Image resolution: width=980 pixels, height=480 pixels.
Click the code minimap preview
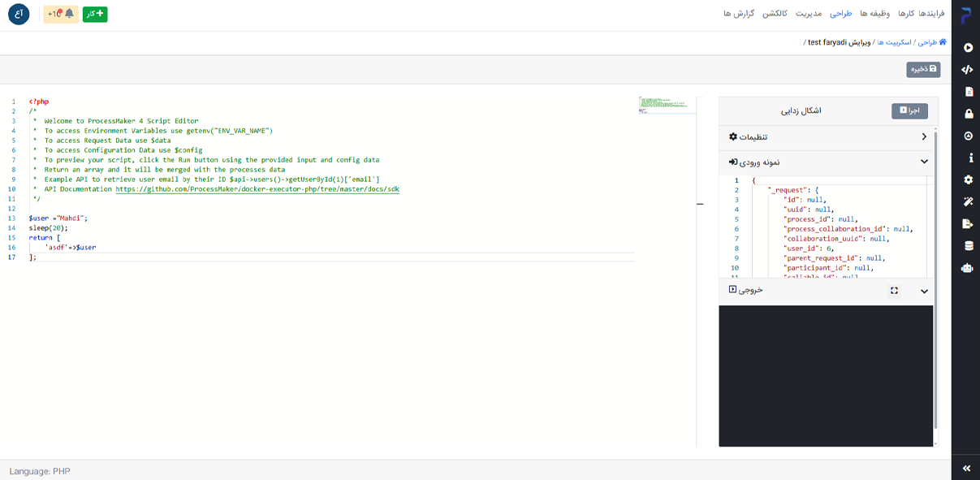[667, 106]
